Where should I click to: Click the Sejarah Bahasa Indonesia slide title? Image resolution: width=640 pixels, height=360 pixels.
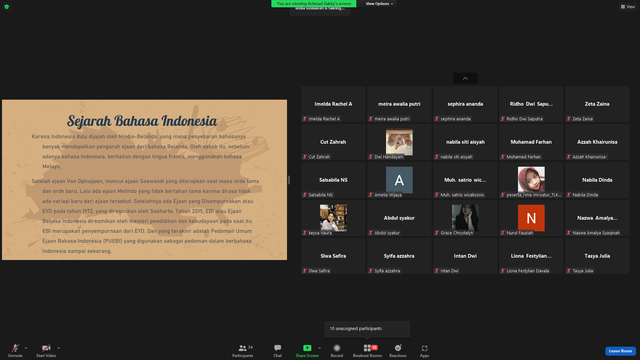[142, 121]
